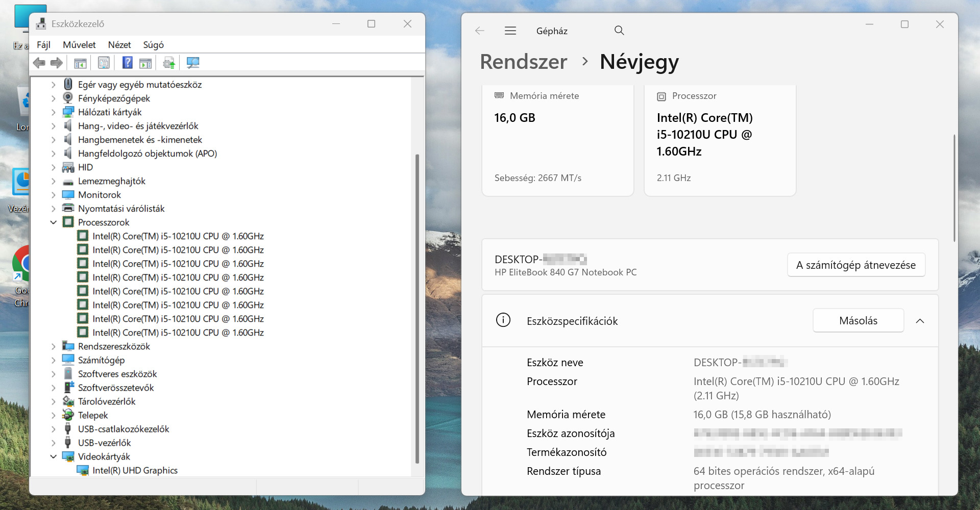Toggle the show/hide console tree toolbar icon
The image size is (980, 510).
click(x=80, y=63)
